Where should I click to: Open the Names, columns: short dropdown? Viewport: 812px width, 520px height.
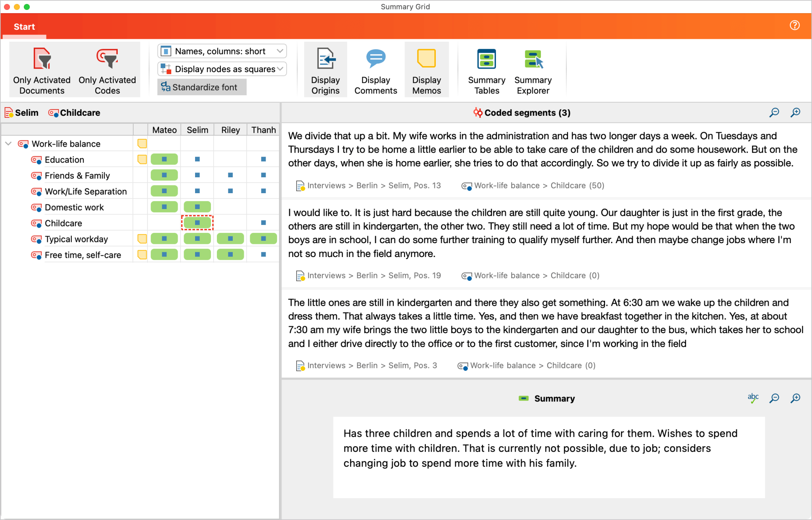point(221,51)
